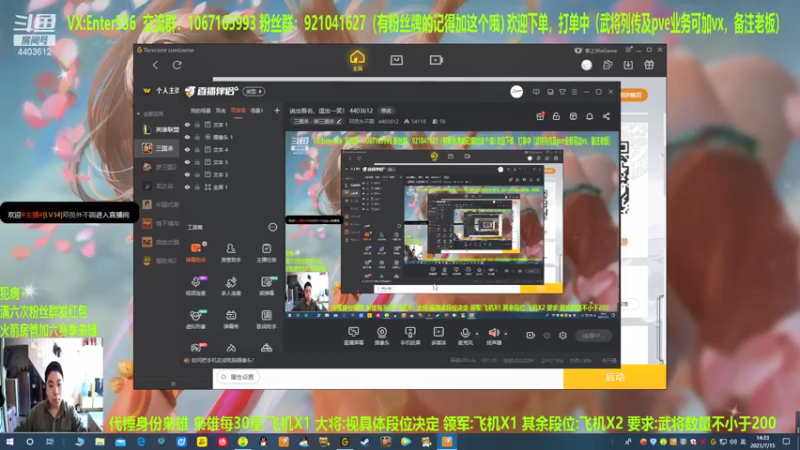Add a 摄像头 camera source
Viewport: 800px width, 450px height.
click(x=382, y=336)
